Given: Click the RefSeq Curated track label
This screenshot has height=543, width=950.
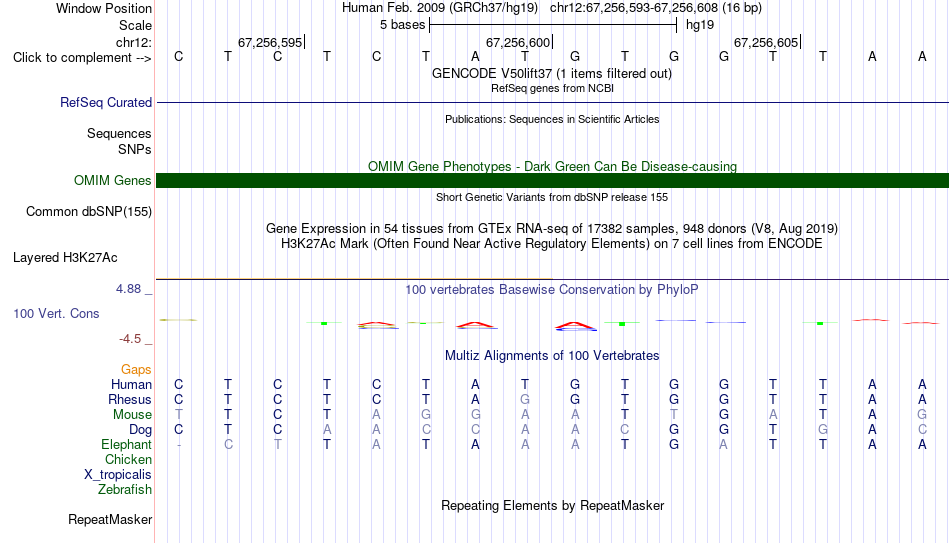Looking at the screenshot, I should 105,102.
